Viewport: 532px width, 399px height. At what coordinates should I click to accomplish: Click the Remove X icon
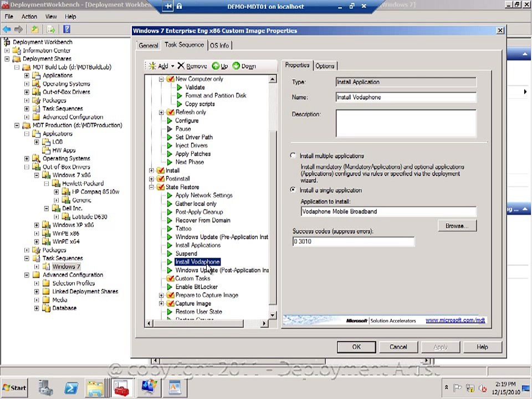[x=181, y=66]
